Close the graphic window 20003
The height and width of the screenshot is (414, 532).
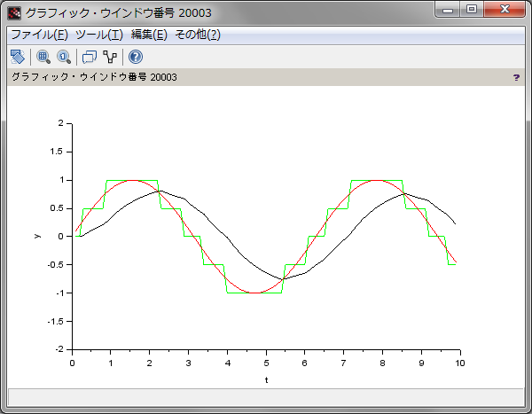click(x=504, y=10)
